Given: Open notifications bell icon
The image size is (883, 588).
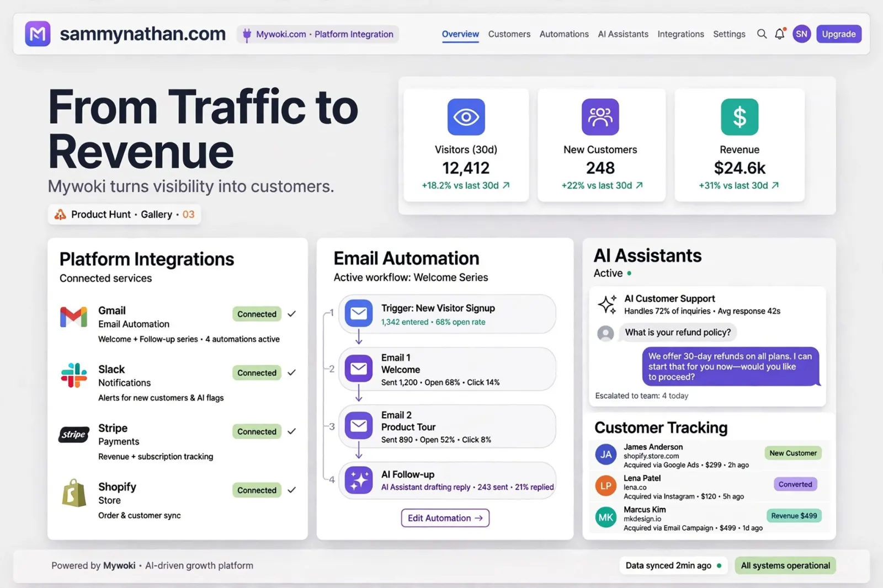Looking at the screenshot, I should pos(780,34).
